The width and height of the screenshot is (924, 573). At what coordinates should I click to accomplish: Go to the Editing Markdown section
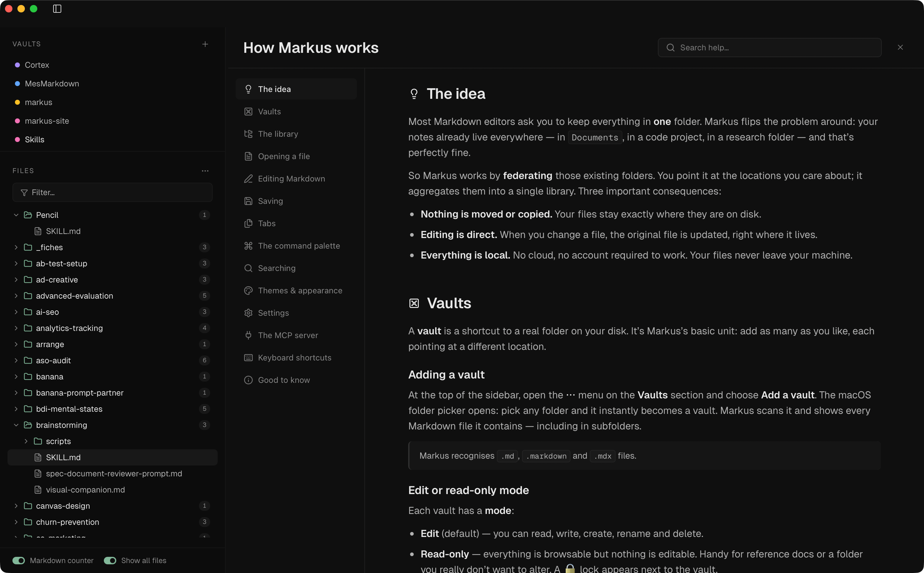coord(296,178)
